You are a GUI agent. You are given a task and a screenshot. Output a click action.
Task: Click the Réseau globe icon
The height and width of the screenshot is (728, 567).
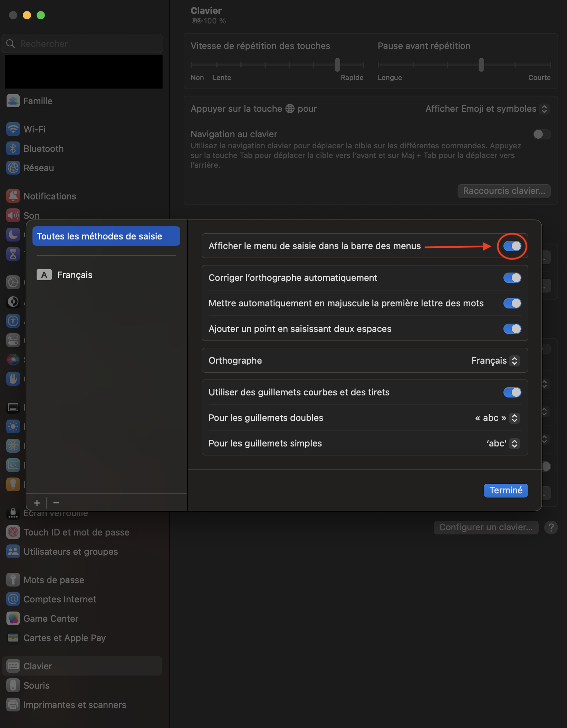pos(13,168)
